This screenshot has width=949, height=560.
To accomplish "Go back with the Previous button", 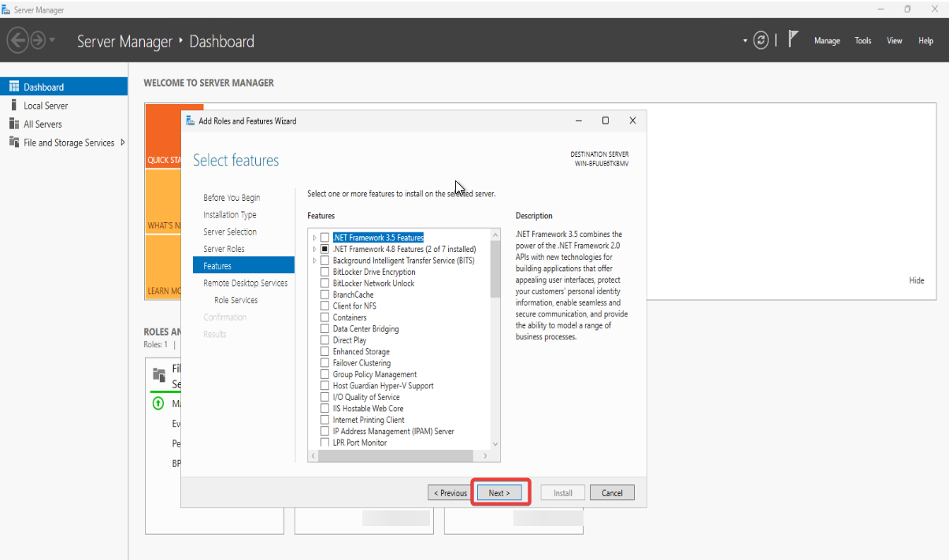I will [449, 493].
